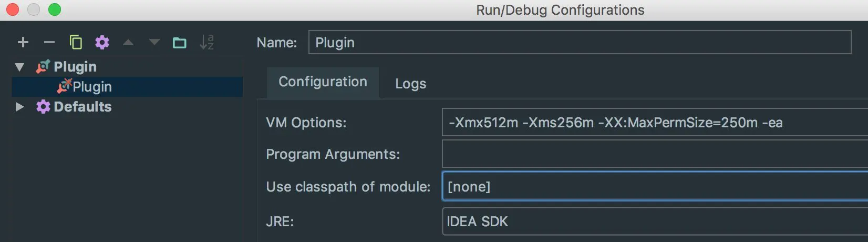Move configuration down arrow
Image resolution: width=868 pixels, height=242 pixels.
pyautogui.click(x=154, y=42)
